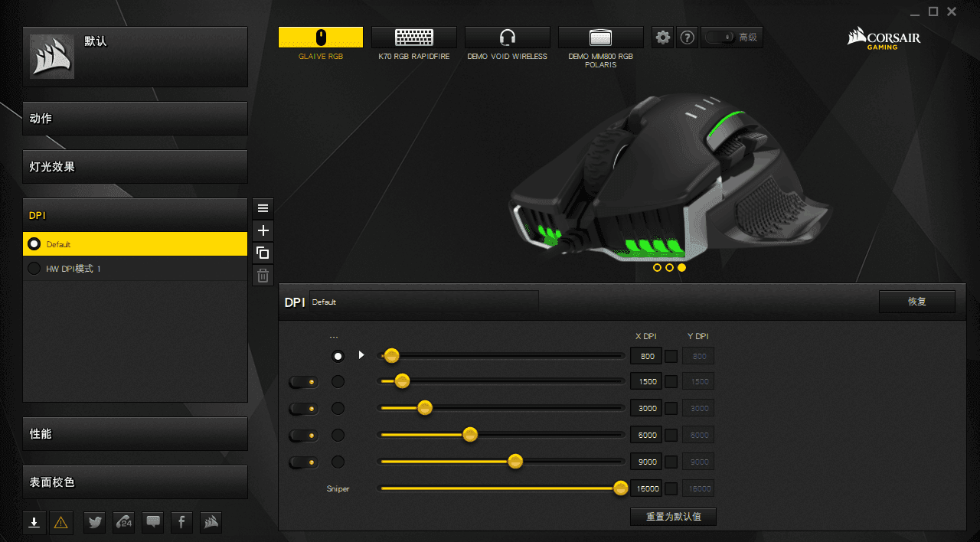Select the HW DPI模式 1 preset row

click(135, 269)
